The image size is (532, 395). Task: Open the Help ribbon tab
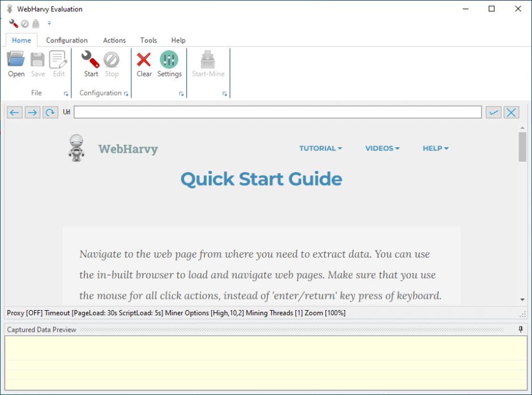click(178, 40)
